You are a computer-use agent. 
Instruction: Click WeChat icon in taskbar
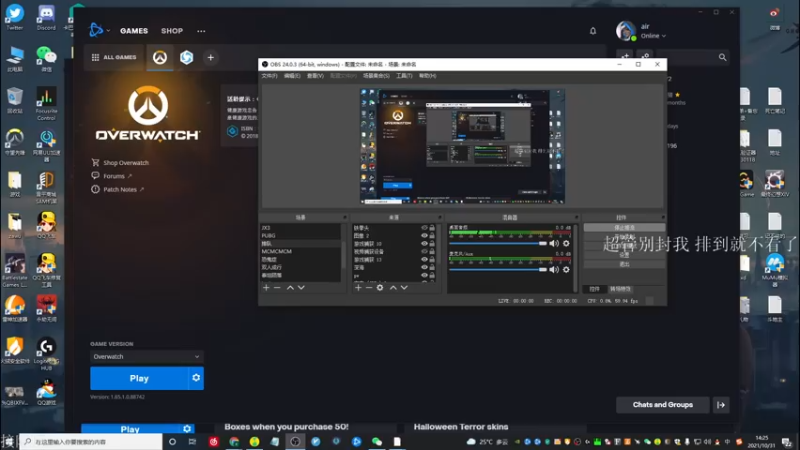(377, 441)
